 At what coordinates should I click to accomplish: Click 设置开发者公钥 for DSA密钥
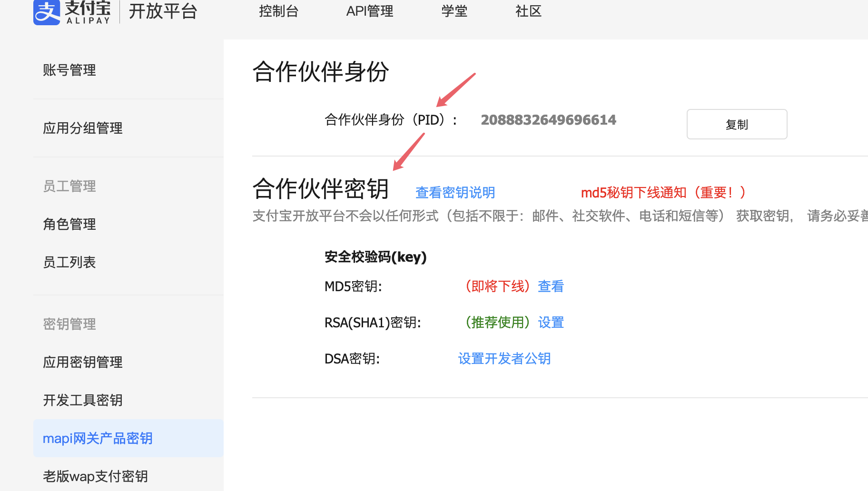pos(504,358)
